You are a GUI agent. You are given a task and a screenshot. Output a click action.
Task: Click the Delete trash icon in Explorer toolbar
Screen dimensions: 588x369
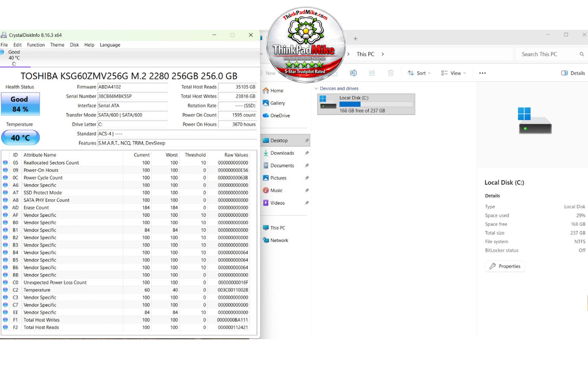pos(391,73)
